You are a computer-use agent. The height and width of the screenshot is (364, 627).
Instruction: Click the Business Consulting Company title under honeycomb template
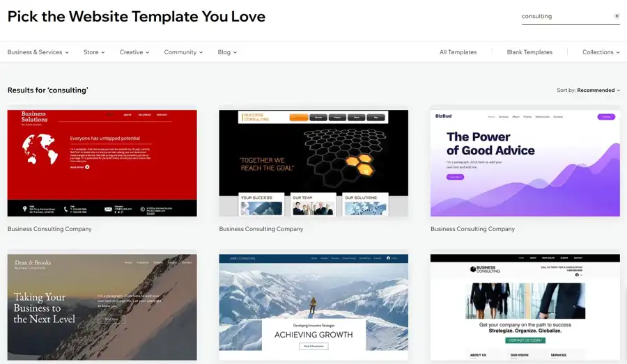(x=261, y=229)
